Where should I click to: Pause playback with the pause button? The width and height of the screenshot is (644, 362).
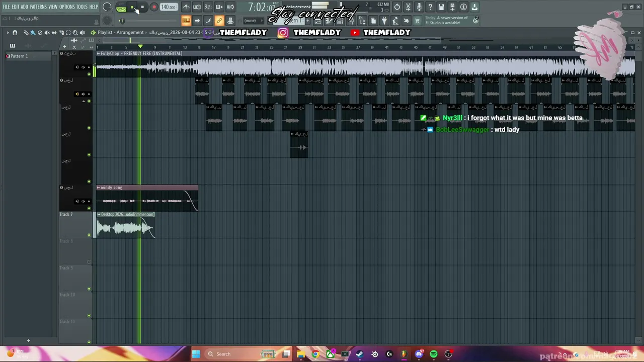[x=132, y=8]
